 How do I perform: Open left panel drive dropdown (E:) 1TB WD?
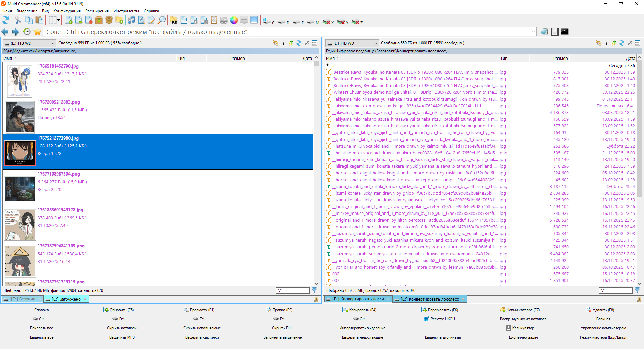[29, 43]
